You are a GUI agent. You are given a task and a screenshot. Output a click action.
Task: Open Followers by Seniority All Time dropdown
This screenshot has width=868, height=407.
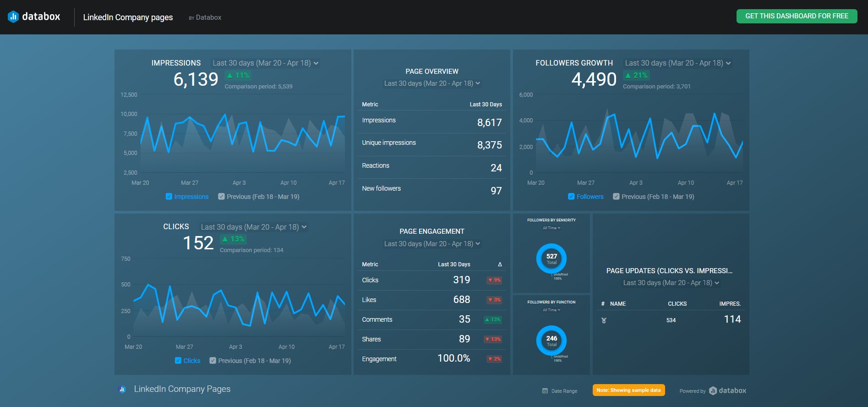(551, 228)
